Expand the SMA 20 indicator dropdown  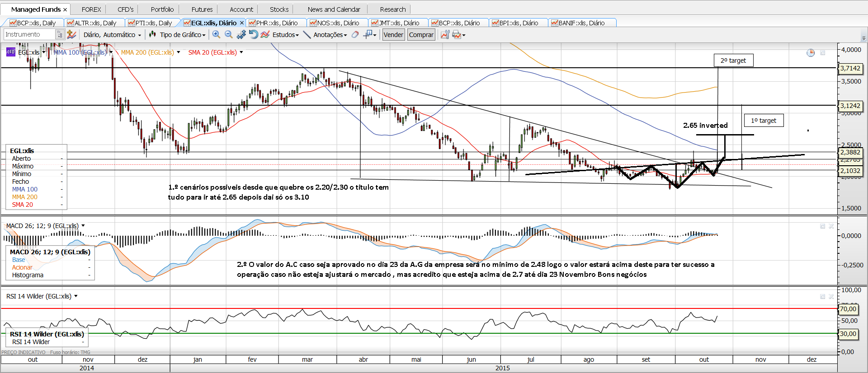241,52
